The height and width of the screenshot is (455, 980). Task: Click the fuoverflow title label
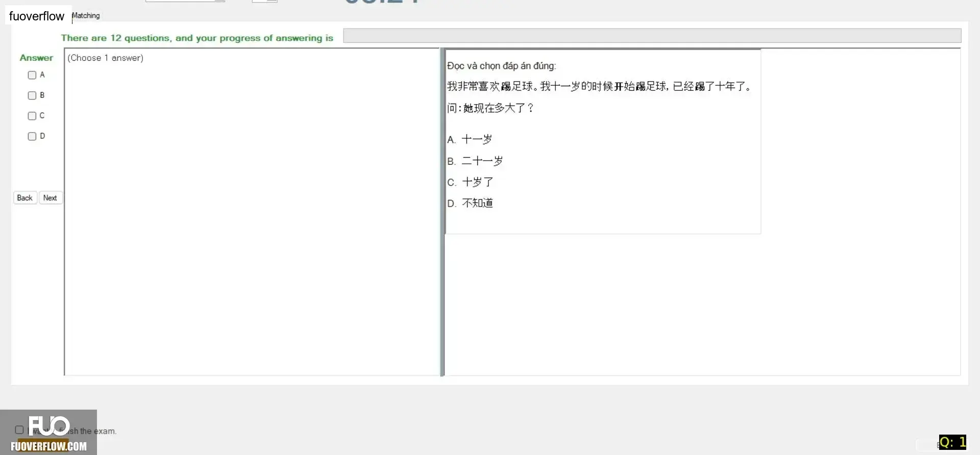37,16
